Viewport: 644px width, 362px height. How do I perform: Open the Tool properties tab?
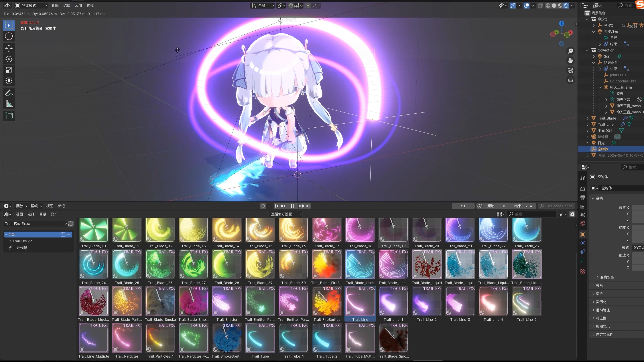[x=583, y=178]
